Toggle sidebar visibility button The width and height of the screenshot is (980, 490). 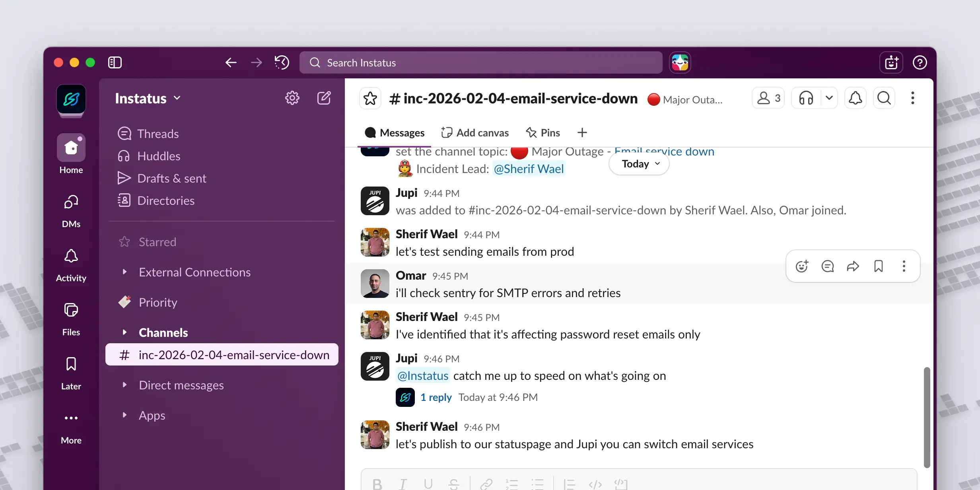pyautogui.click(x=115, y=62)
